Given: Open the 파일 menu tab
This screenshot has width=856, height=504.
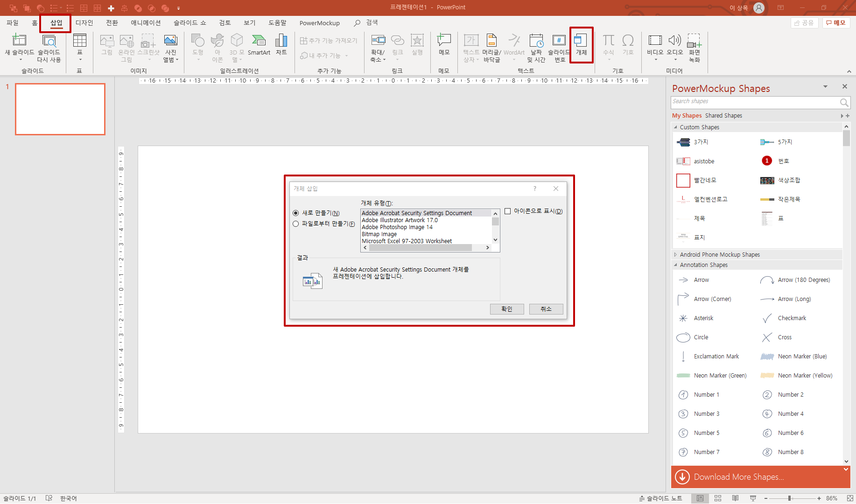Looking at the screenshot, I should 13,23.
